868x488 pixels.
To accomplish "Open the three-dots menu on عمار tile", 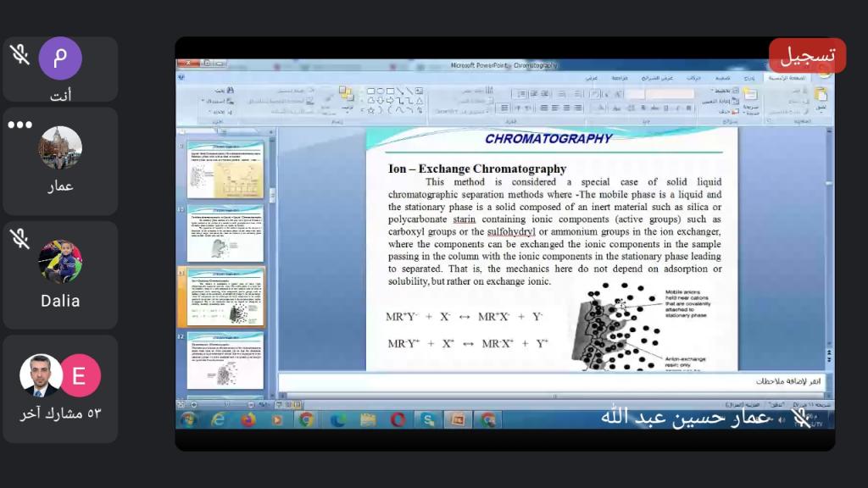I will click(19, 125).
